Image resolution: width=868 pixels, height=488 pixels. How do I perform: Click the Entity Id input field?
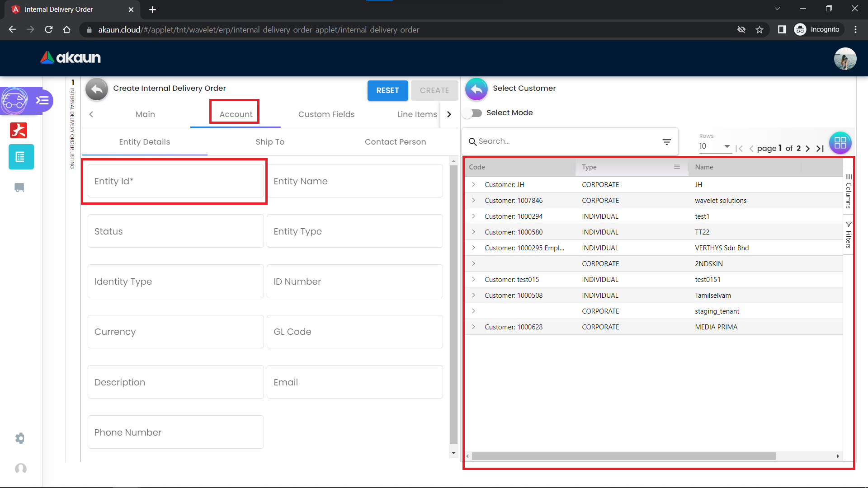175,181
